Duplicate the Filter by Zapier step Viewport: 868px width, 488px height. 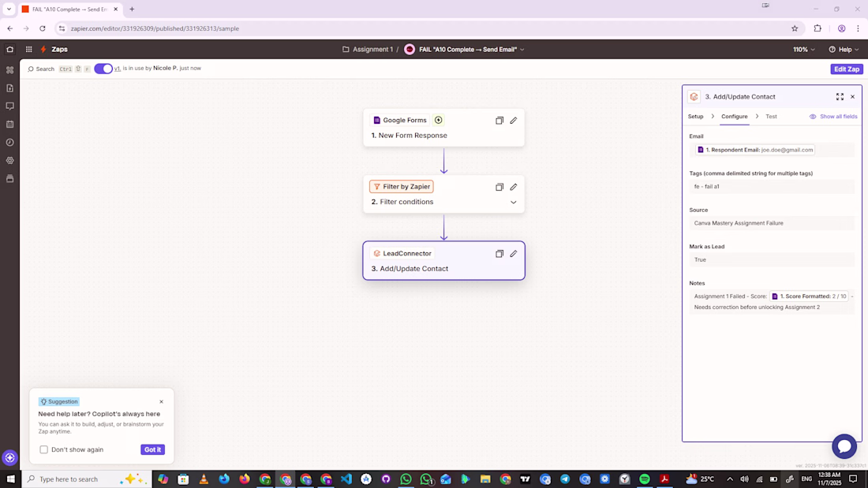pos(499,187)
